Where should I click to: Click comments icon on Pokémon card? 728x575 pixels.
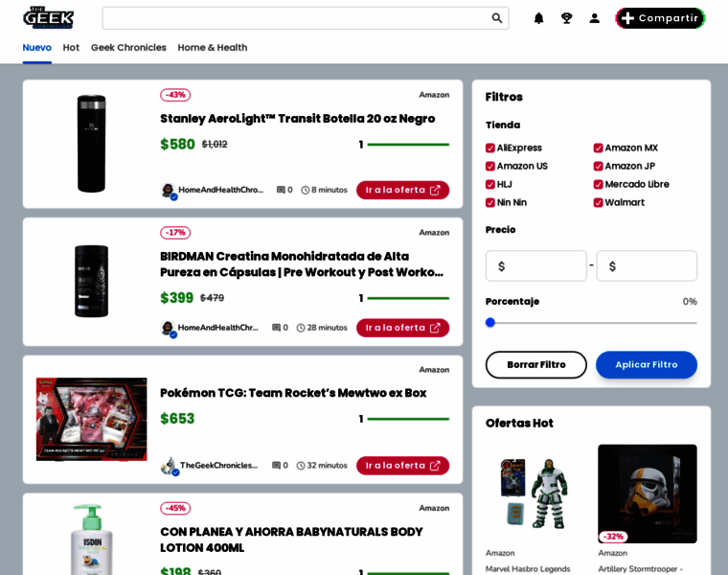click(276, 466)
